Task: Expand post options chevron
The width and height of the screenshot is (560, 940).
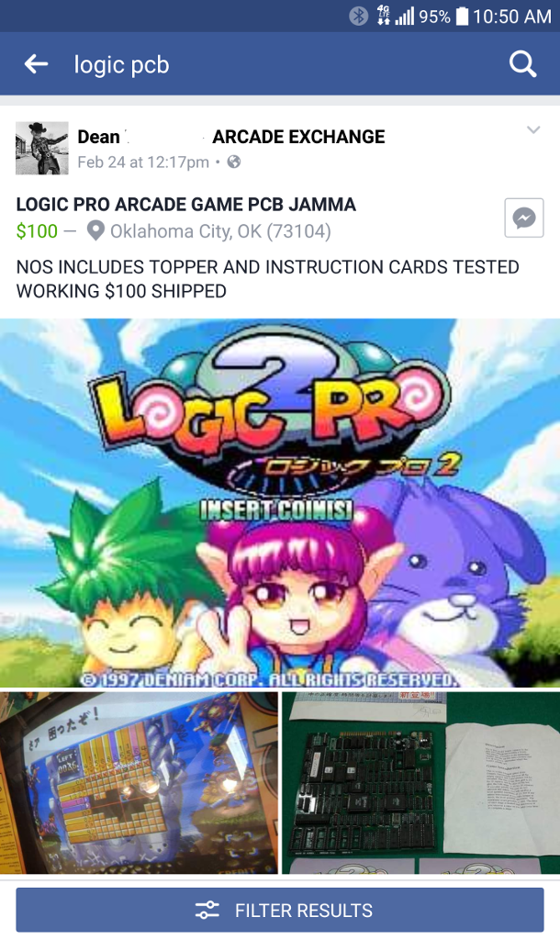Action: 533,130
